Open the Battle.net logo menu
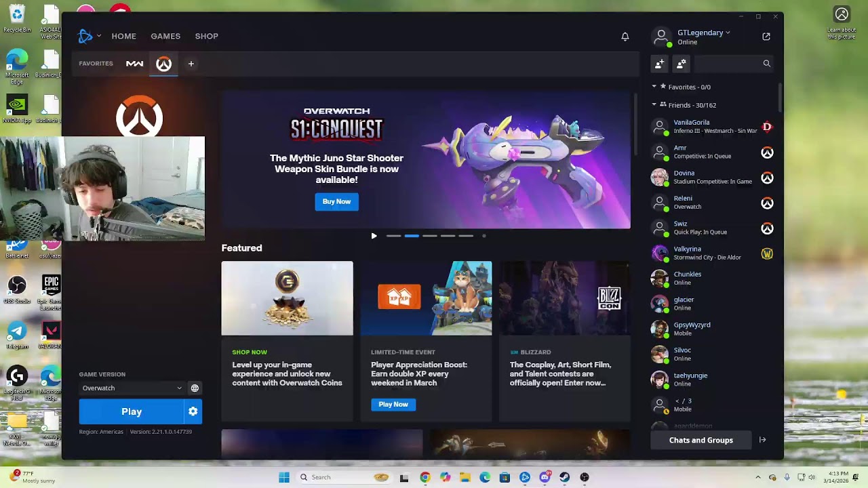Screen dimensions: 868x488 click(x=85, y=36)
